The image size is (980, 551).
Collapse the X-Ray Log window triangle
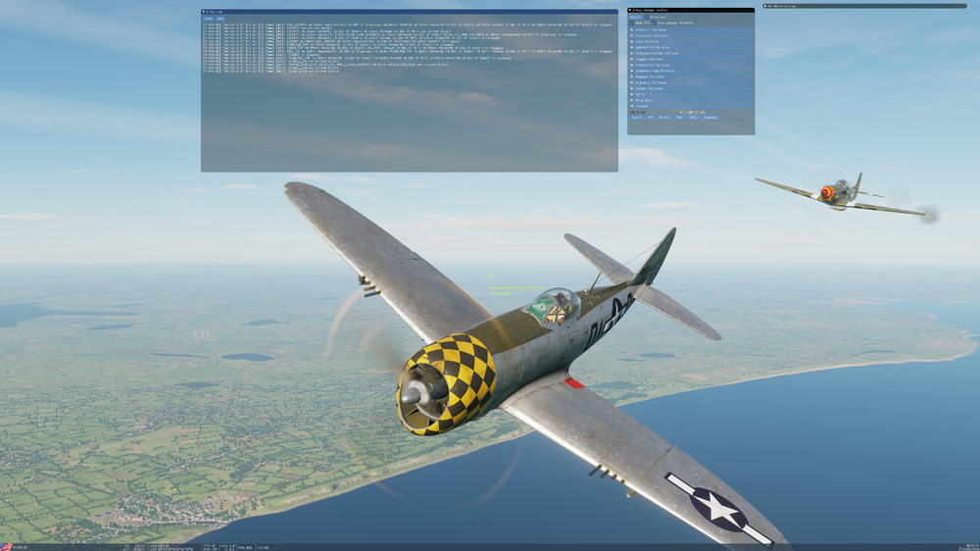click(x=204, y=12)
